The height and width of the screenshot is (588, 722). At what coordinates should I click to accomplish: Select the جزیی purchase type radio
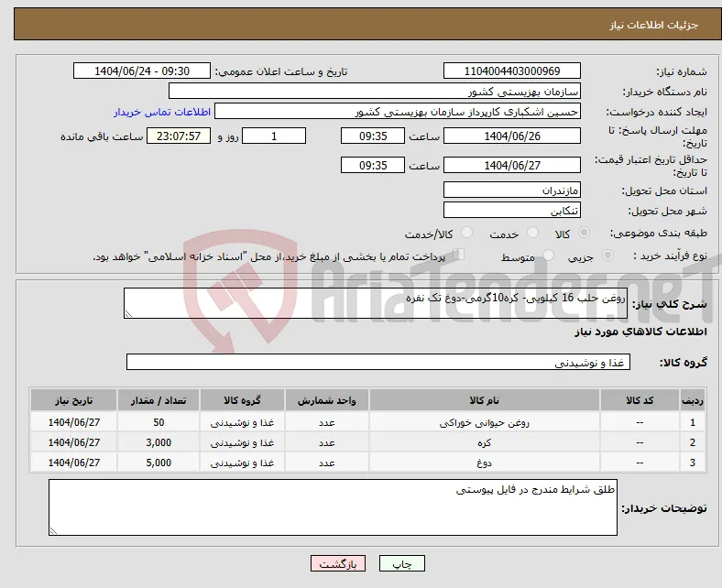click(x=607, y=256)
